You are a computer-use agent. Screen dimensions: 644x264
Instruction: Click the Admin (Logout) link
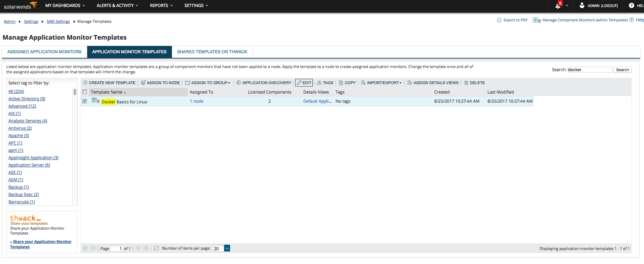coord(603,6)
